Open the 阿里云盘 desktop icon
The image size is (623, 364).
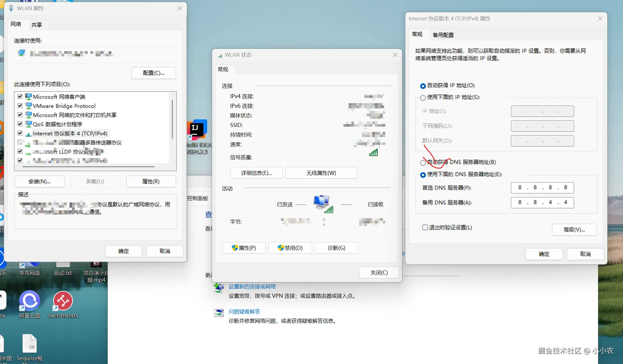pos(29,301)
